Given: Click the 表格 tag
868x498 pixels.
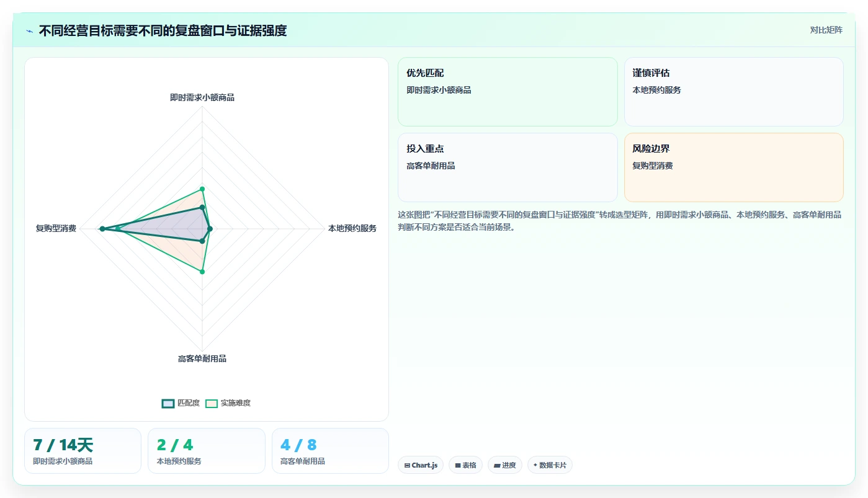Looking at the screenshot, I should [x=465, y=465].
